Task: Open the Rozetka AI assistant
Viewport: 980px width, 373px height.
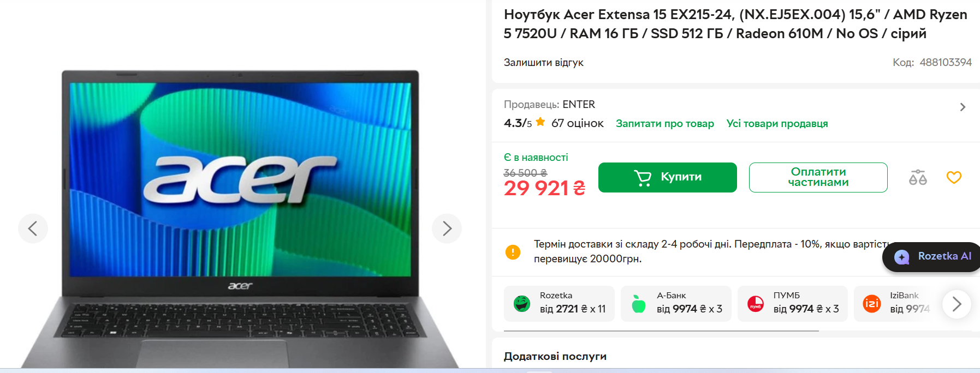Action: tap(933, 256)
